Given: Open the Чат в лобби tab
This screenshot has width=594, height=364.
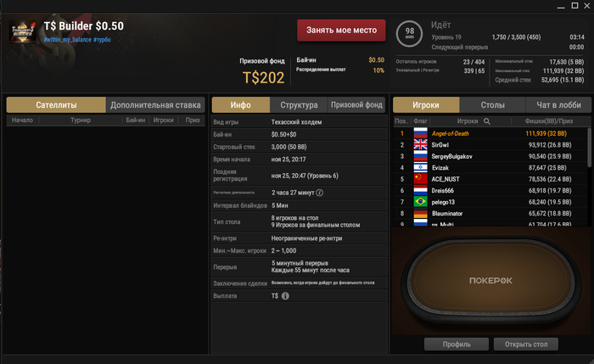Looking at the screenshot, I should (558, 105).
